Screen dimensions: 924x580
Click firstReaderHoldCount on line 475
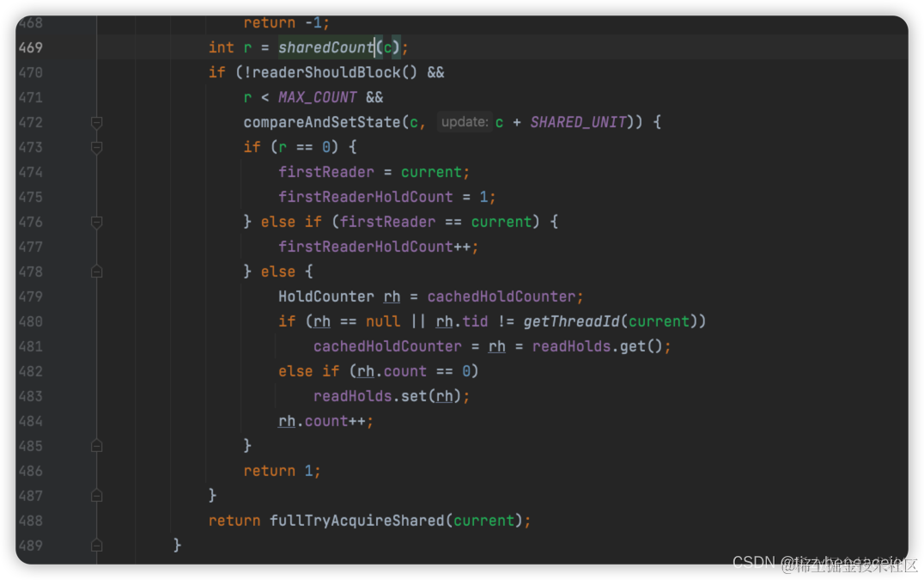pyautogui.click(x=365, y=197)
